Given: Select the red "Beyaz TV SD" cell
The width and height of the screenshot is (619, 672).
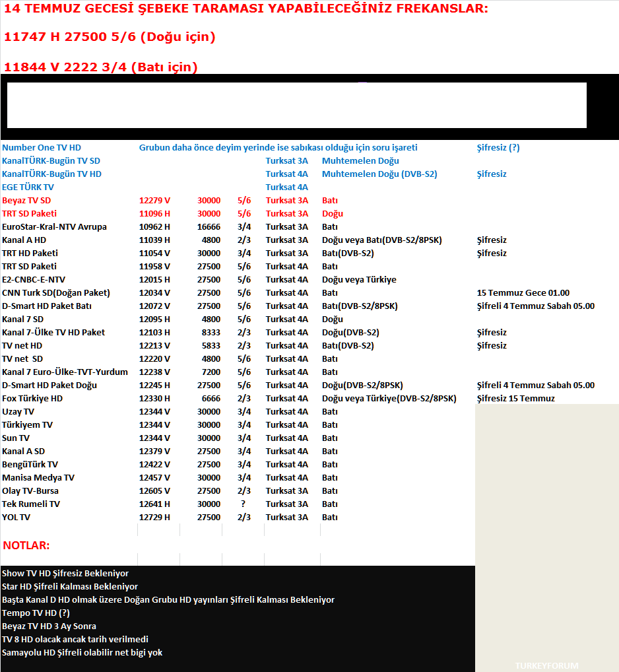Looking at the screenshot, I should (26, 201).
